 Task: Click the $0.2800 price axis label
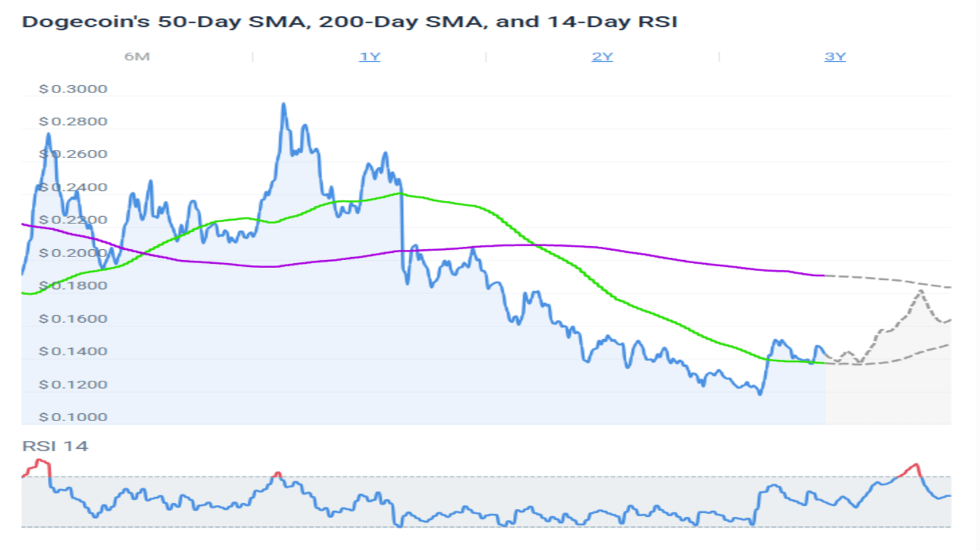[73, 121]
